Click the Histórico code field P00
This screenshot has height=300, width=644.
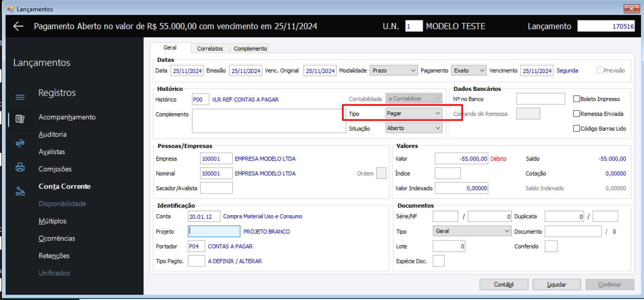(200, 99)
